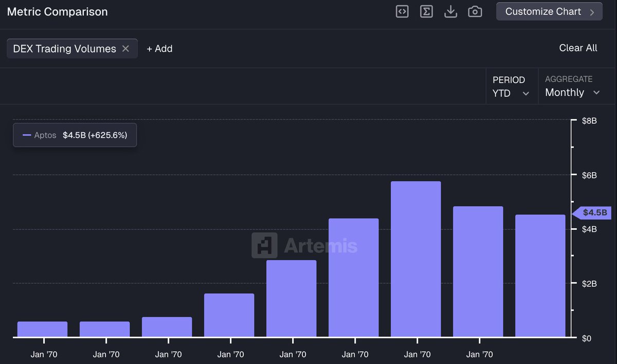Click the $2B axis label
The height and width of the screenshot is (364, 617).
pos(589,284)
